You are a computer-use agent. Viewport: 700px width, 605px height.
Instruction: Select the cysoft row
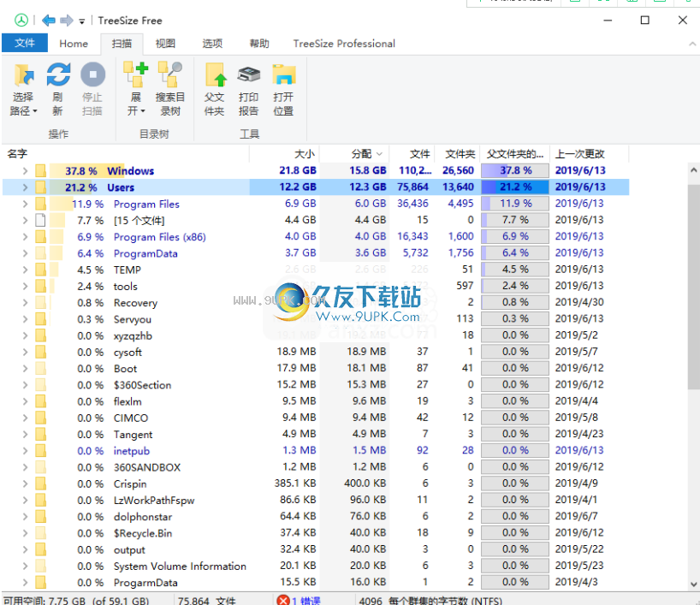(x=316, y=352)
